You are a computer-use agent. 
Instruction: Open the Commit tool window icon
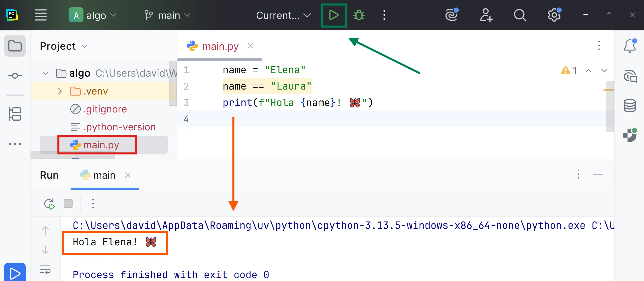(x=15, y=76)
